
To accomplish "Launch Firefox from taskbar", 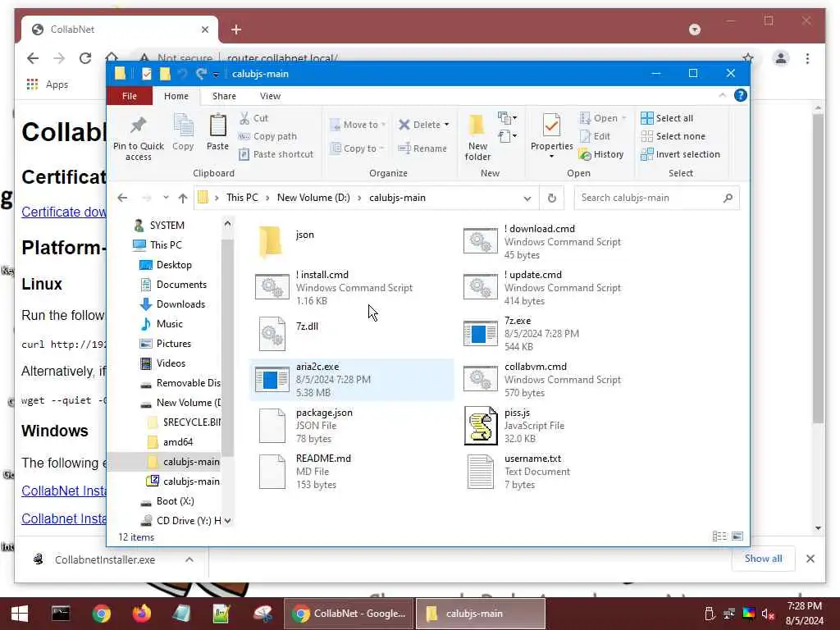I will pos(141,614).
